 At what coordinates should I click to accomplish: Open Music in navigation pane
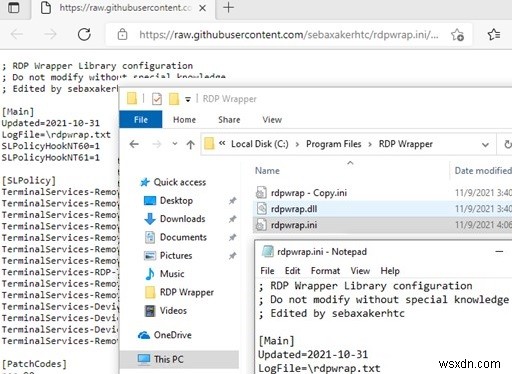172,274
